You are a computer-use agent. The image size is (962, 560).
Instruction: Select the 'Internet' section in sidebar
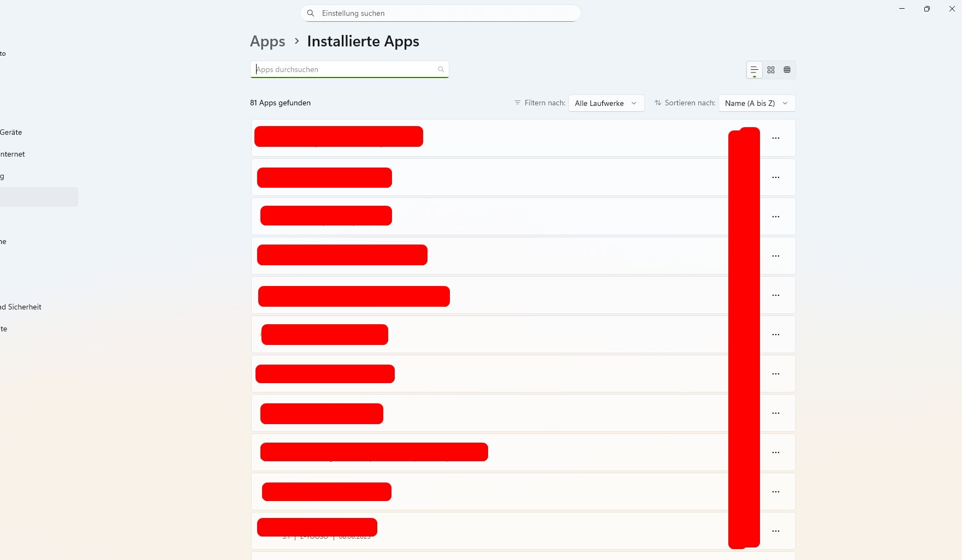(13, 154)
